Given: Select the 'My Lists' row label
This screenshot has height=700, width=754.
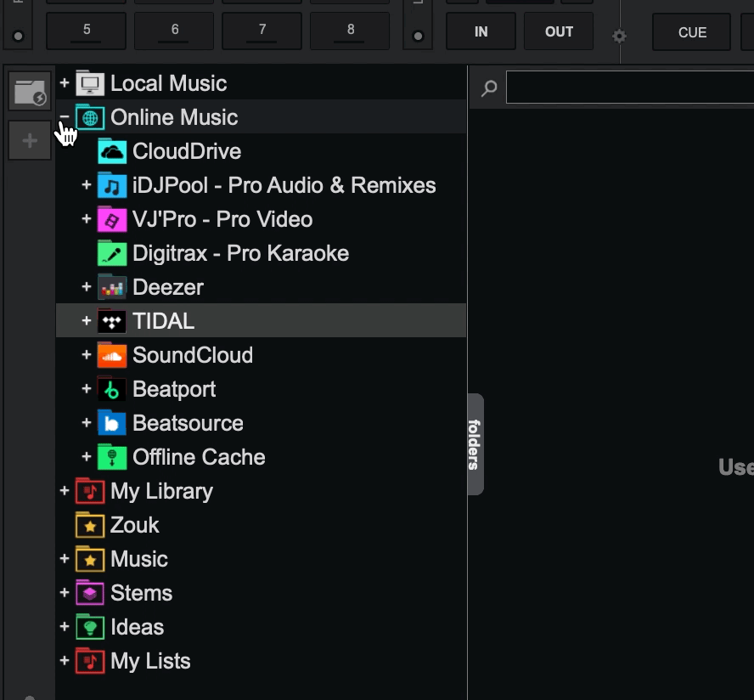Looking at the screenshot, I should click(150, 662).
